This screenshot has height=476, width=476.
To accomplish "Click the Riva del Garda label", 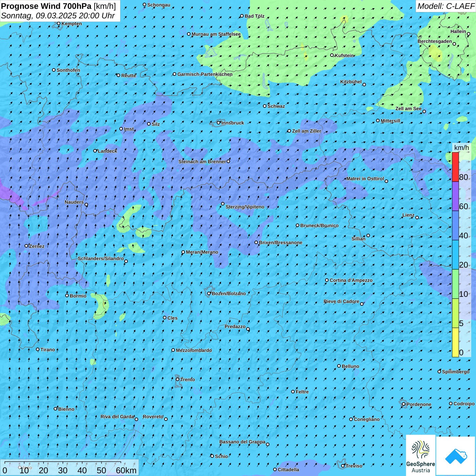I will pyautogui.click(x=117, y=417).
